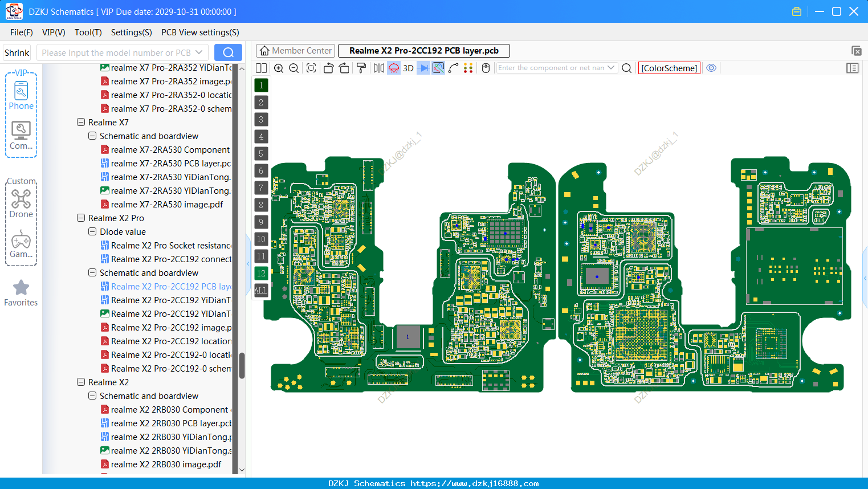The height and width of the screenshot is (489, 868).
Task: Search for the component or net name
Action: coord(626,68)
